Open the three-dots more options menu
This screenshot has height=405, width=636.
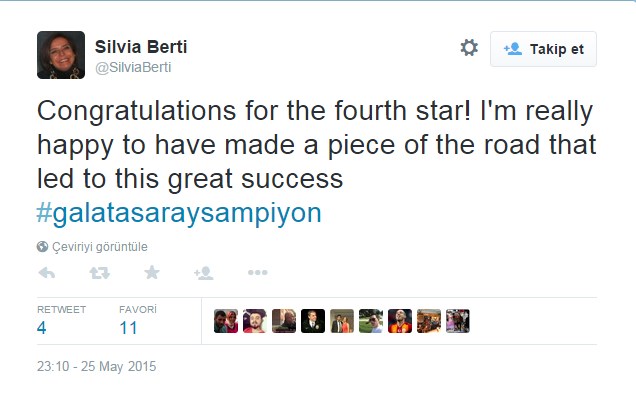(x=257, y=273)
